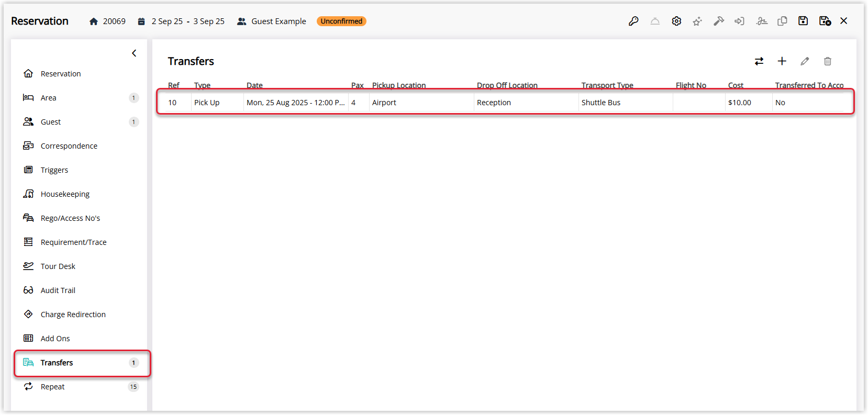Screen dimensions: 868x415
Task: Click the service bell icon
Action: coord(655,21)
